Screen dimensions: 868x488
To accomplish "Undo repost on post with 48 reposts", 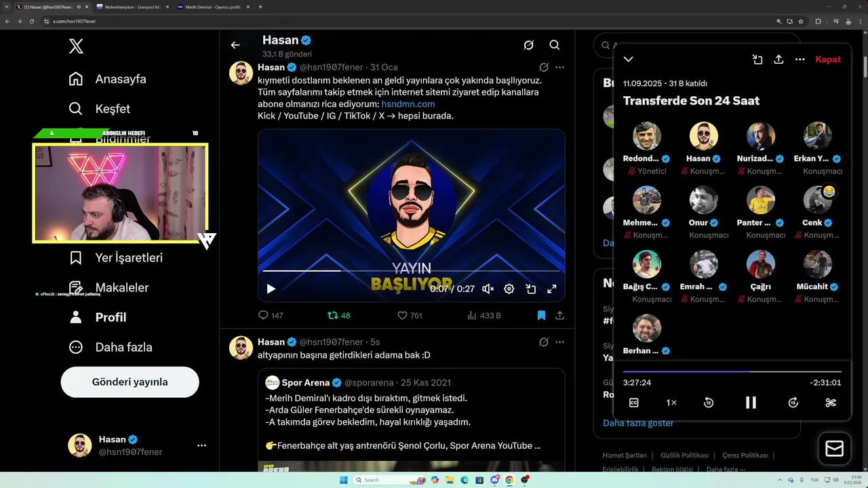I will (338, 315).
